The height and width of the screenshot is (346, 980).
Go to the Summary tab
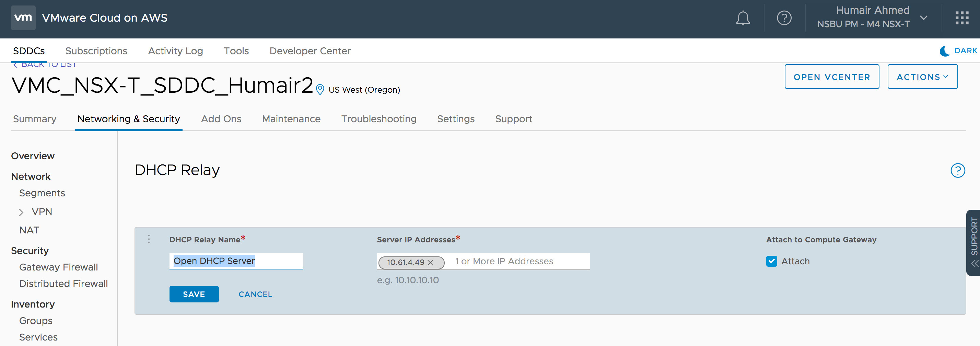pos(35,119)
